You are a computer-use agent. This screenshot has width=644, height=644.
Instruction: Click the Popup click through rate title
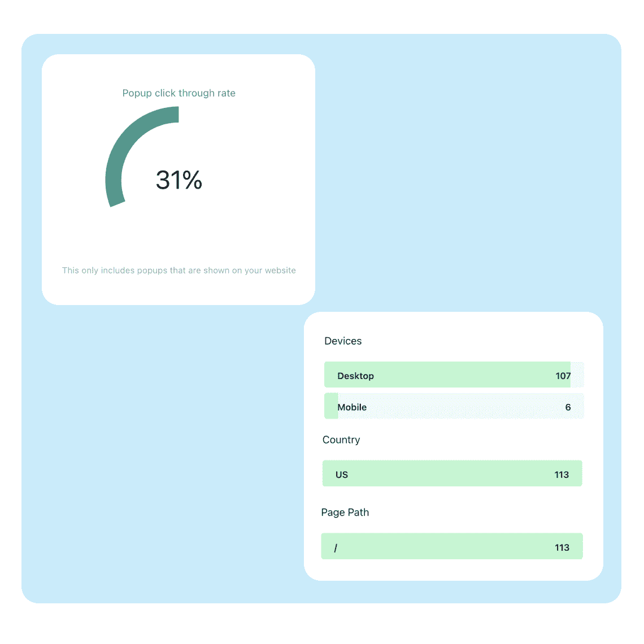(x=179, y=93)
